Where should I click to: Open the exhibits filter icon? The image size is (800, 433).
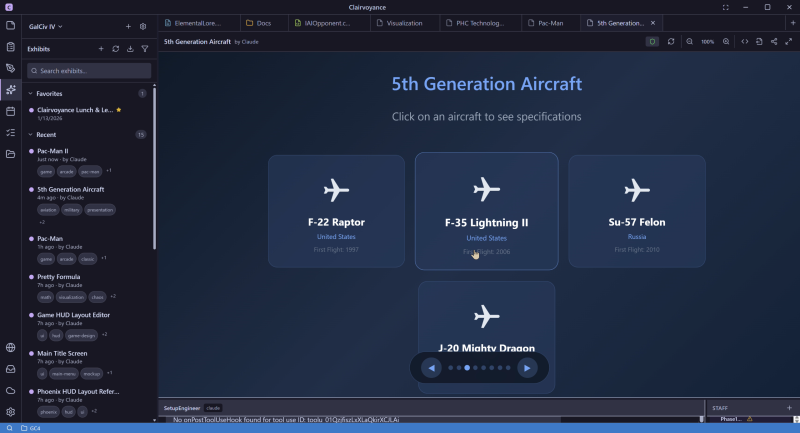(145, 48)
